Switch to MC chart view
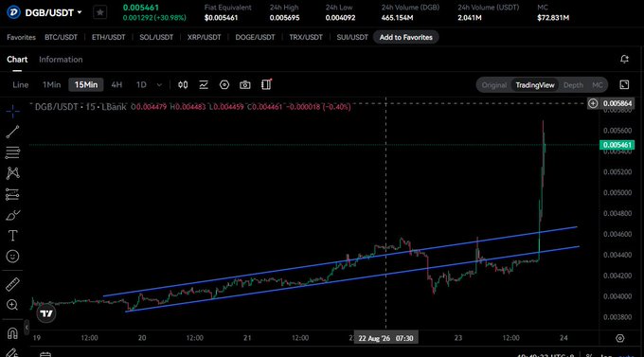Viewport: 644px width, 357px height. click(x=598, y=85)
